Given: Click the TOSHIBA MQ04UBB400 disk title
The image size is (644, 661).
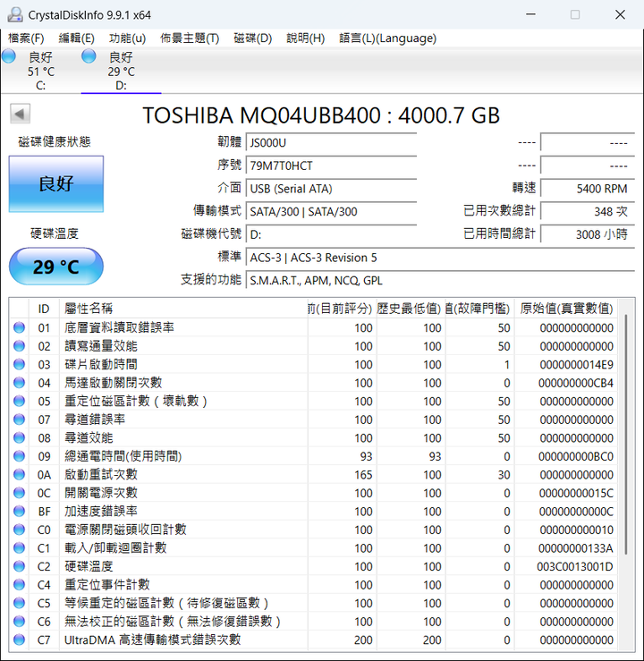Looking at the screenshot, I should click(321, 115).
